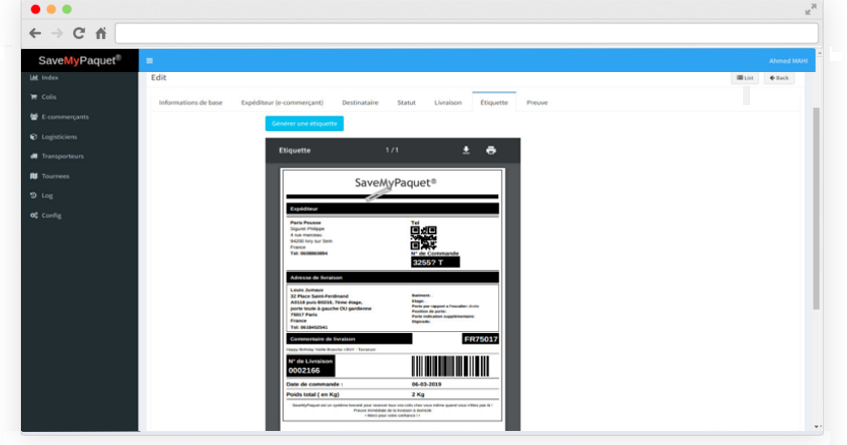847x445 pixels.
Task: Open the Destinataire tab
Action: [x=360, y=103]
